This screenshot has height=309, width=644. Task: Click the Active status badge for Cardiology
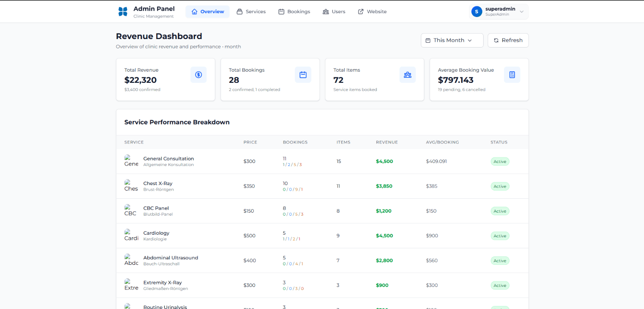500,236
